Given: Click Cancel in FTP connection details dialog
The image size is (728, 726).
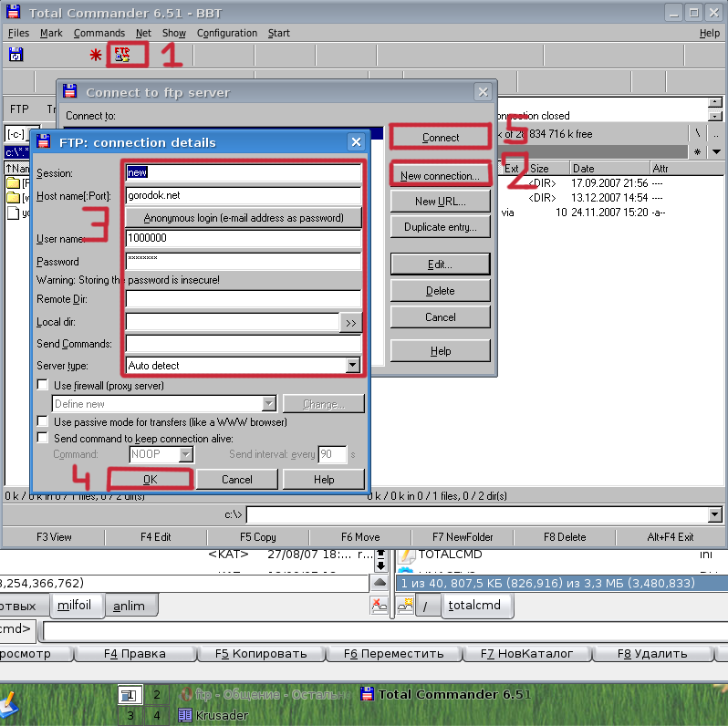Looking at the screenshot, I should [237, 479].
